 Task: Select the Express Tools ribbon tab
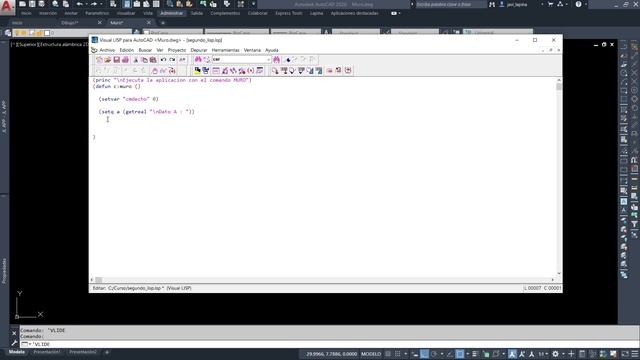(289, 13)
